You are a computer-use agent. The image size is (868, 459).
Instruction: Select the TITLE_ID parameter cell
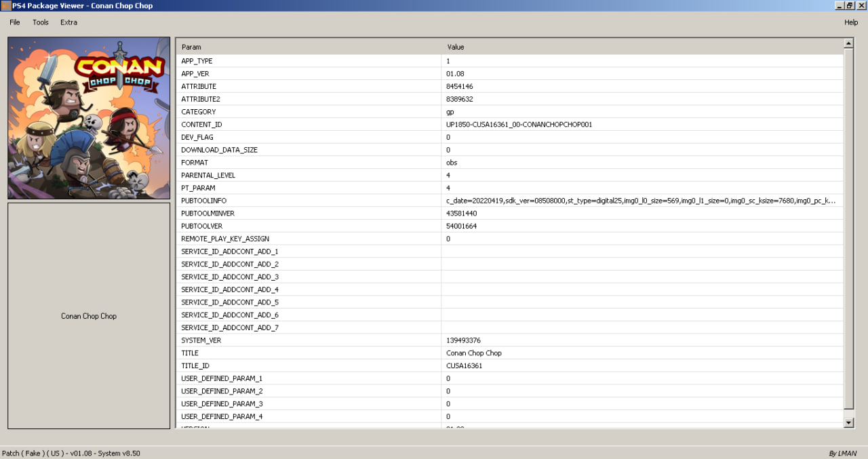pos(309,365)
